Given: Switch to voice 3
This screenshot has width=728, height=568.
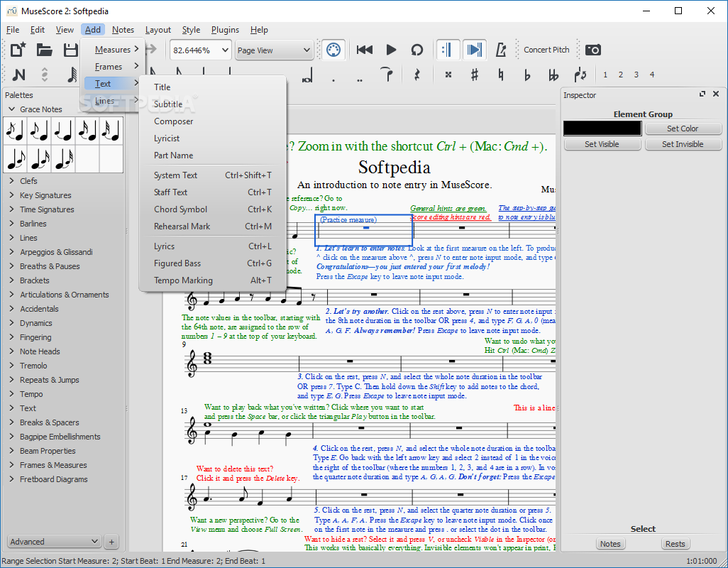Looking at the screenshot, I should click(x=636, y=75).
